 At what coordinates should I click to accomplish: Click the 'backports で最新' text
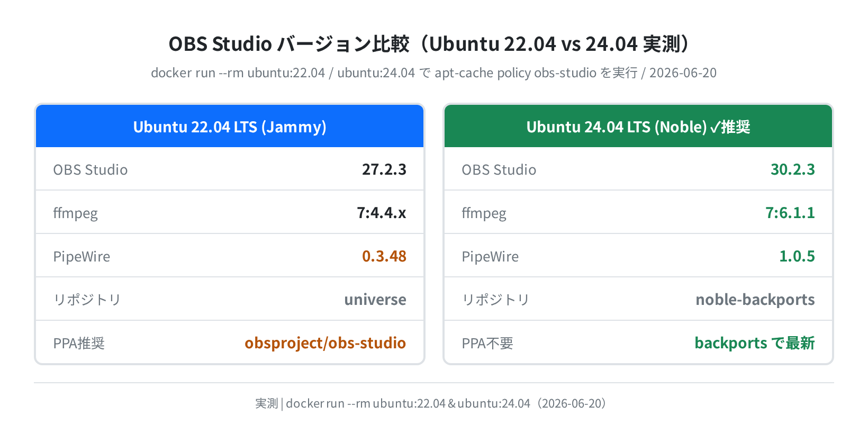(x=755, y=343)
